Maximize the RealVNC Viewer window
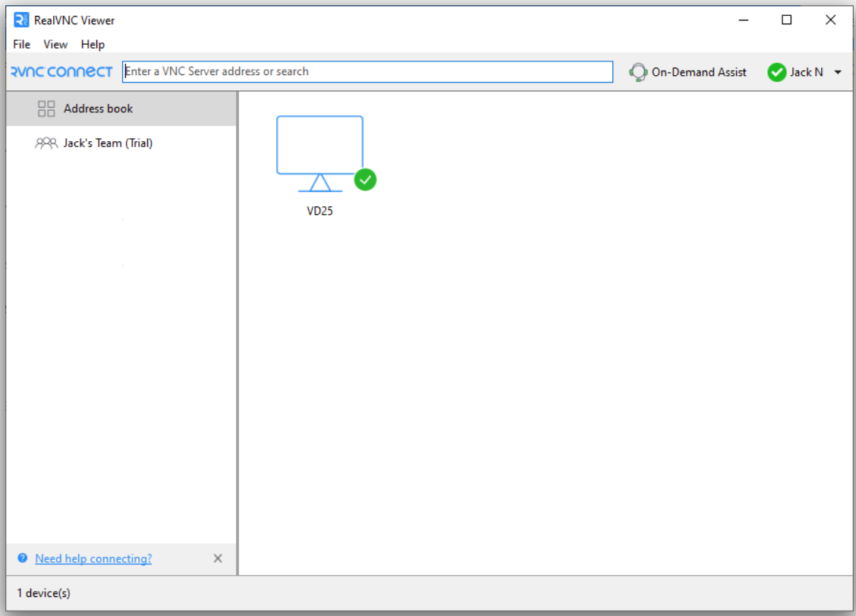 786,20
